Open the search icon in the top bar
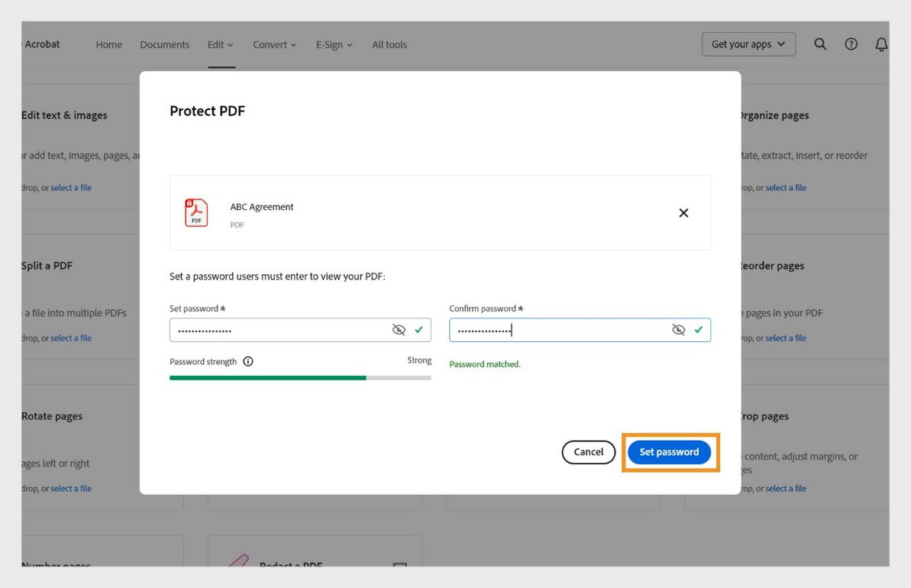Image resolution: width=911 pixels, height=588 pixels. click(820, 44)
